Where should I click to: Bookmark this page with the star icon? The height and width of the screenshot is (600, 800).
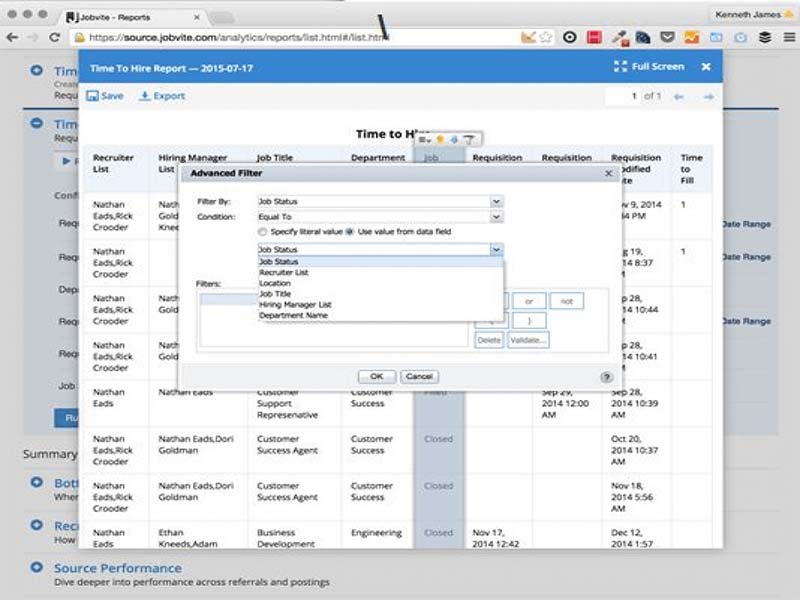pyautogui.click(x=546, y=37)
